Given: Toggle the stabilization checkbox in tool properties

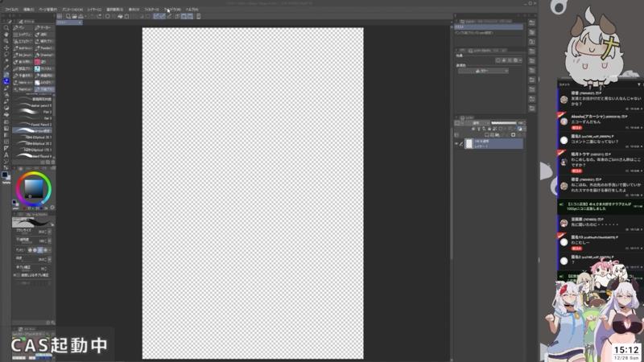Looking at the screenshot, I should tap(17, 274).
